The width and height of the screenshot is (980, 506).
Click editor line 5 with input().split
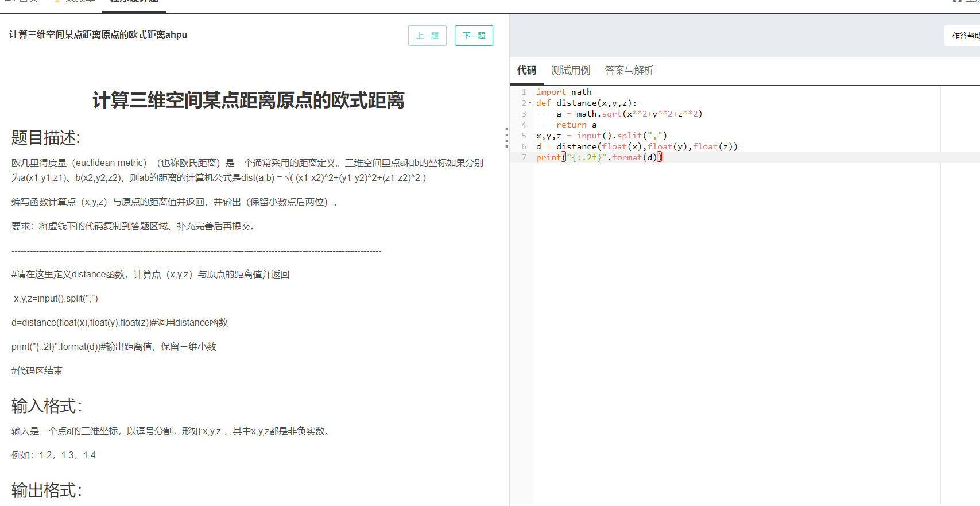pyautogui.click(x=602, y=136)
